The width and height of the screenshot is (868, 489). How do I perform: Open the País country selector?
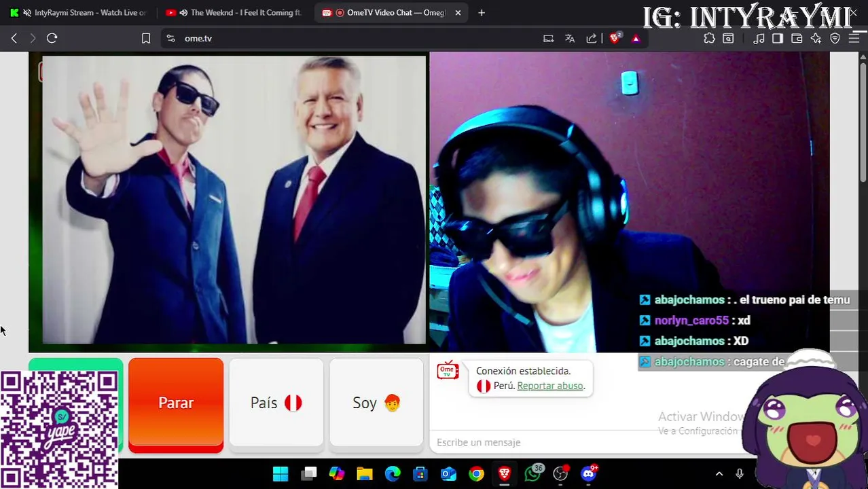276,403
